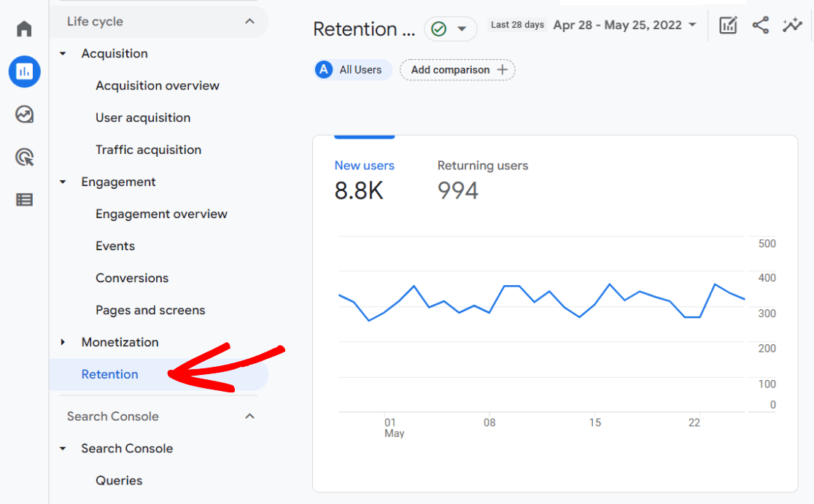Screen dimensions: 814x504
Task: Open Explore via the magnifier trend icon
Action: [24, 157]
